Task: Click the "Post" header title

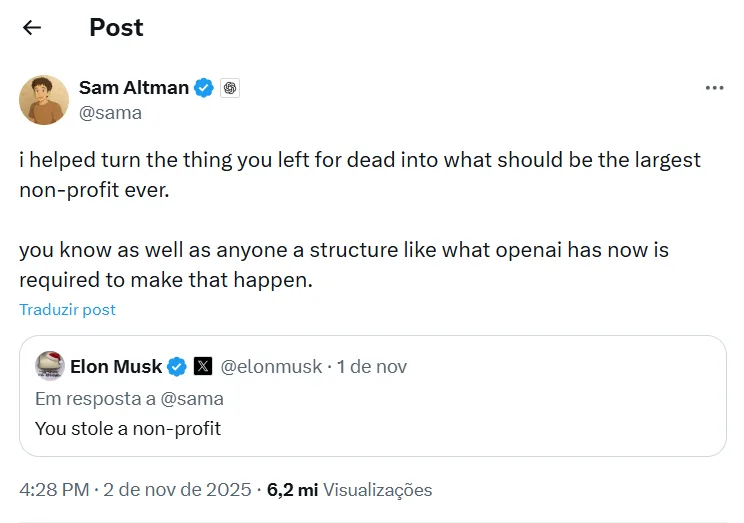Action: coord(116,28)
